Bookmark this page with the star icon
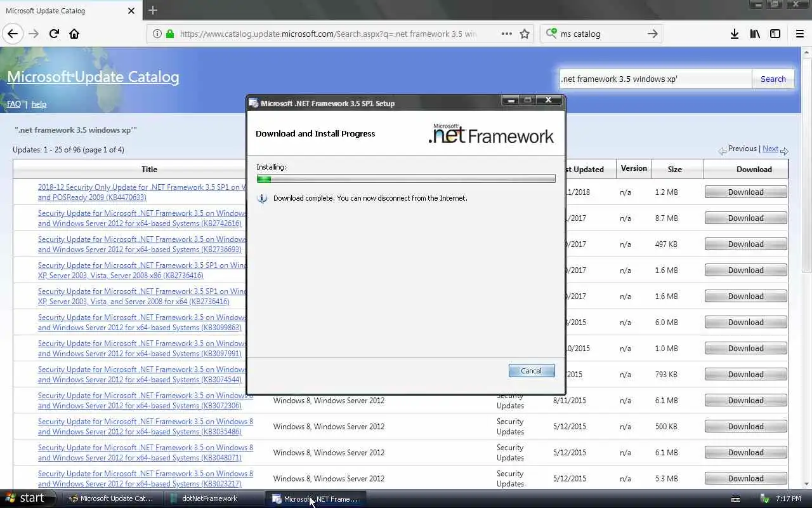The width and height of the screenshot is (812, 508). point(525,34)
